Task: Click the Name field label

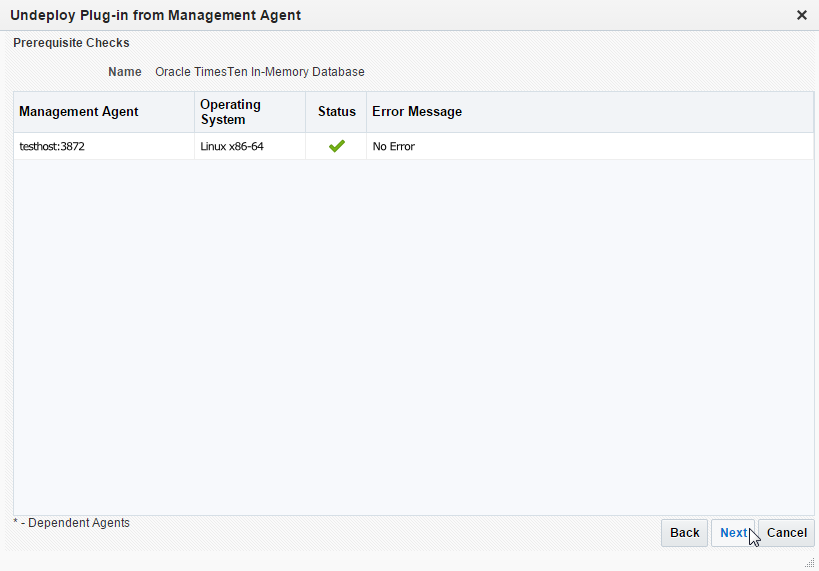Action: (125, 72)
